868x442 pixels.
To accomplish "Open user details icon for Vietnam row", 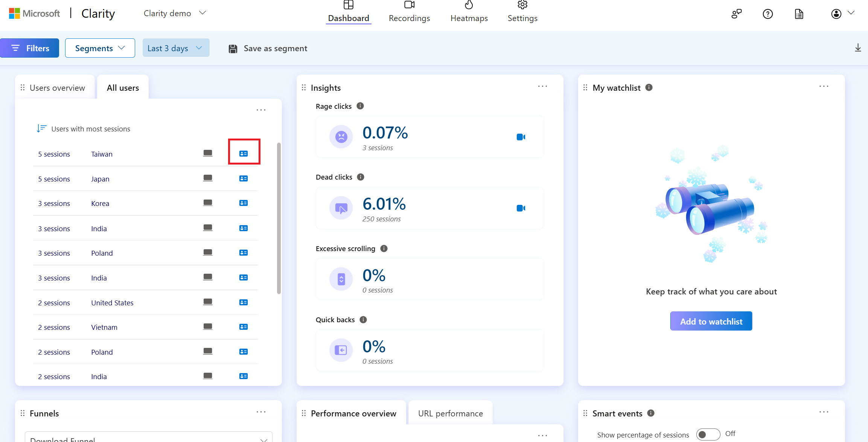I will (244, 327).
